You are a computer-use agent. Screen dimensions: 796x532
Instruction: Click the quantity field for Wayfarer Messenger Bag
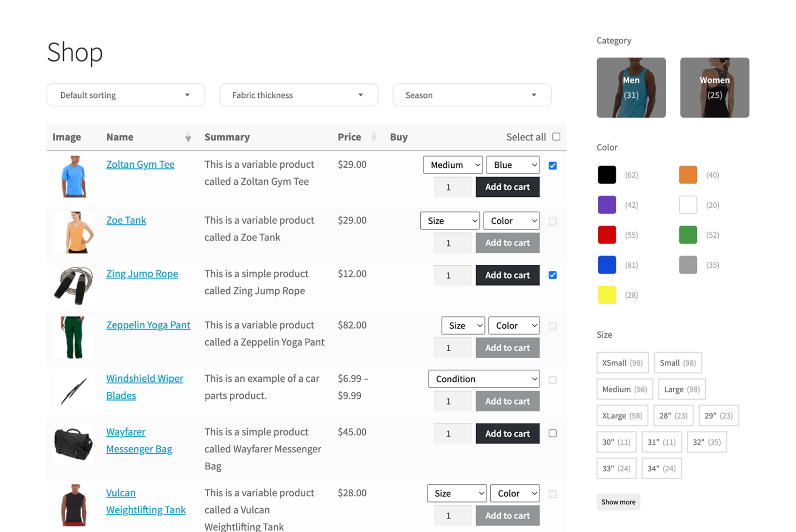pos(452,434)
